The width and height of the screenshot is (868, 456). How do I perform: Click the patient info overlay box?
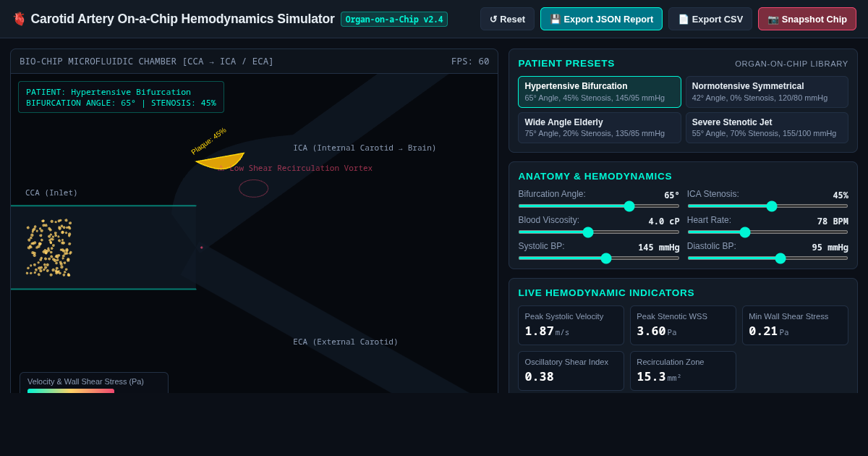tap(121, 97)
